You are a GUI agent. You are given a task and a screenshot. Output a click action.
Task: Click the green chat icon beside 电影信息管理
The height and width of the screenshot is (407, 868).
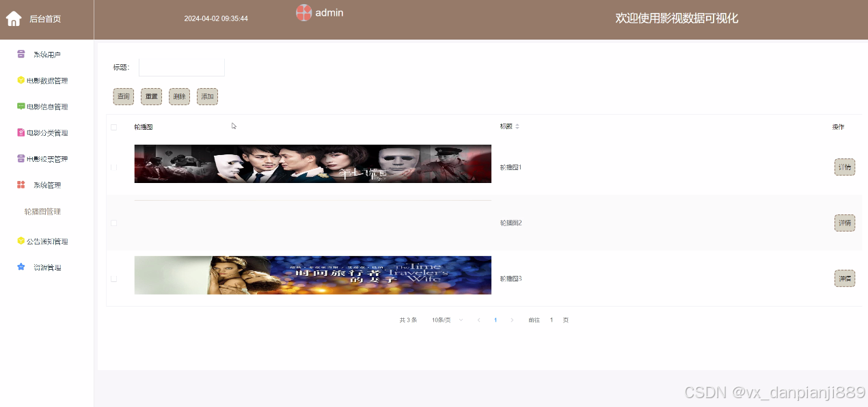point(21,106)
